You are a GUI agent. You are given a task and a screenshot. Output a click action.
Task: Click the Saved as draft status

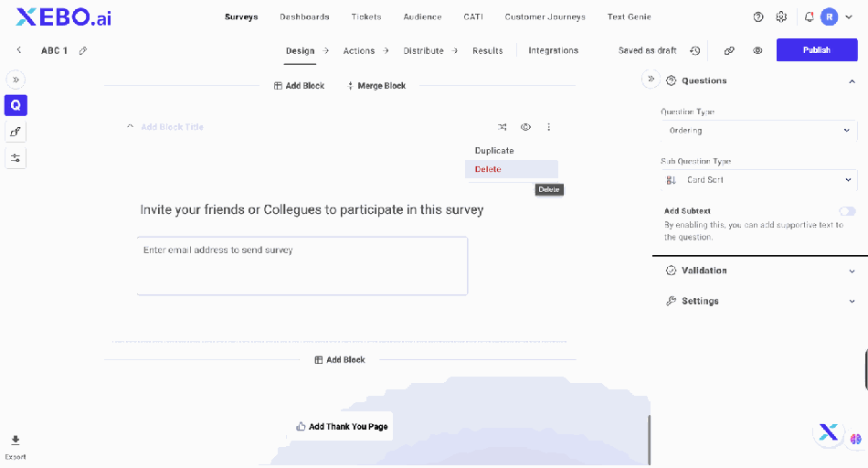point(647,50)
